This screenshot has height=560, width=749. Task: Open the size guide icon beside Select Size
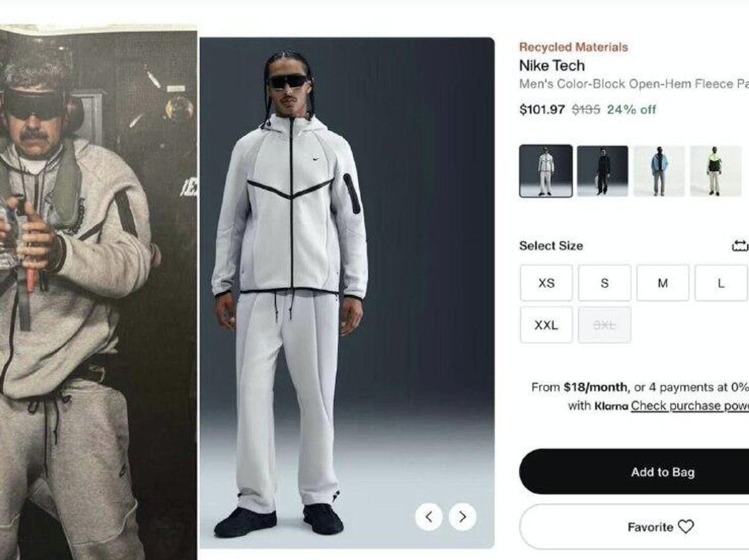tap(739, 246)
